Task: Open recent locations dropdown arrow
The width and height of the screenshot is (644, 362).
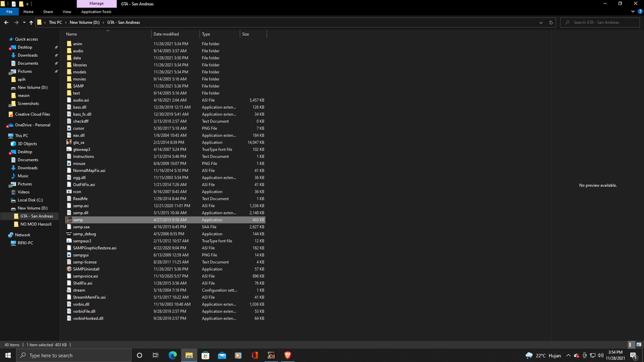Action: (24, 23)
